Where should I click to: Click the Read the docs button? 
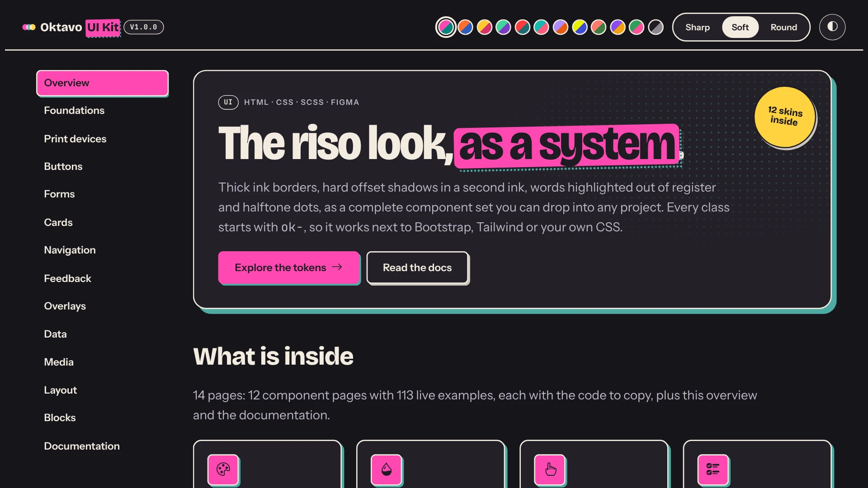417,267
